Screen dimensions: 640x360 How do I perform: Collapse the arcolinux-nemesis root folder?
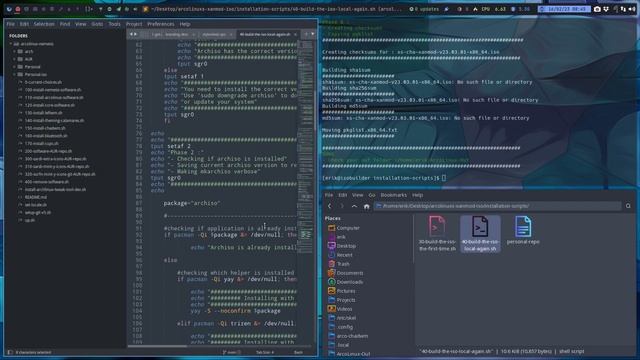point(11,44)
